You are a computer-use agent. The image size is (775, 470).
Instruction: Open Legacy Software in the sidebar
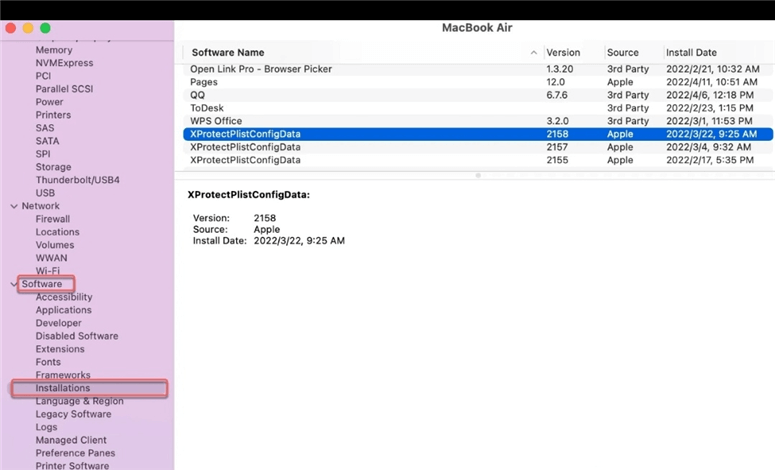click(x=73, y=414)
